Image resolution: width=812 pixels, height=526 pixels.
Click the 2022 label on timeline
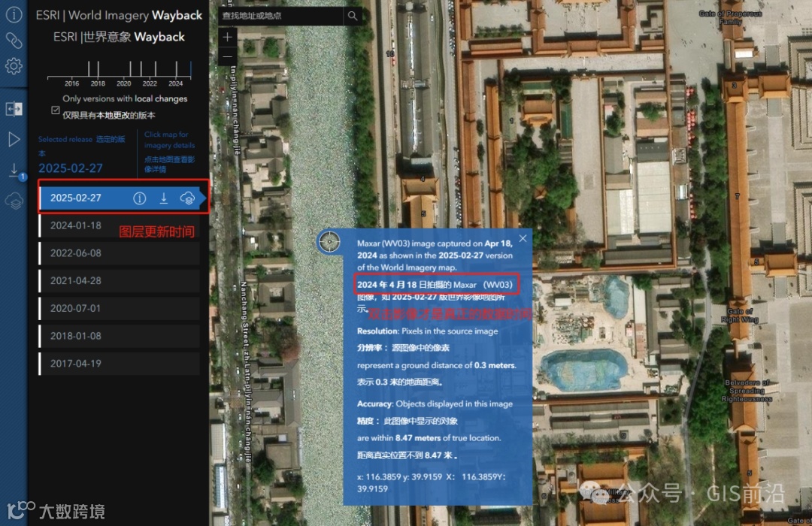click(x=150, y=83)
